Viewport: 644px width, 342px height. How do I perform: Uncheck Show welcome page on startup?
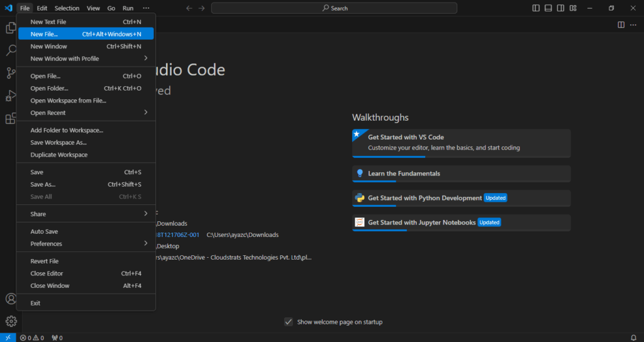point(288,322)
